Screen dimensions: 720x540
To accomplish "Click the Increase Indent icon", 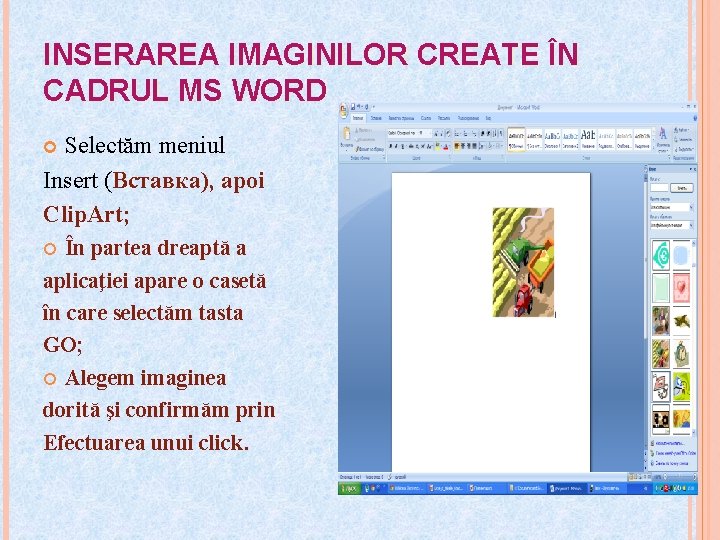I will (489, 134).
